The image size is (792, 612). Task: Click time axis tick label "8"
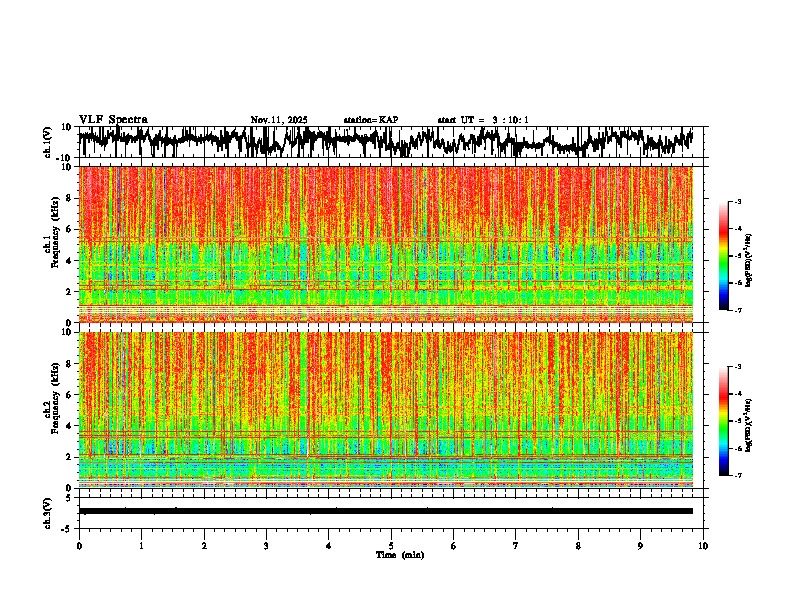tap(578, 546)
